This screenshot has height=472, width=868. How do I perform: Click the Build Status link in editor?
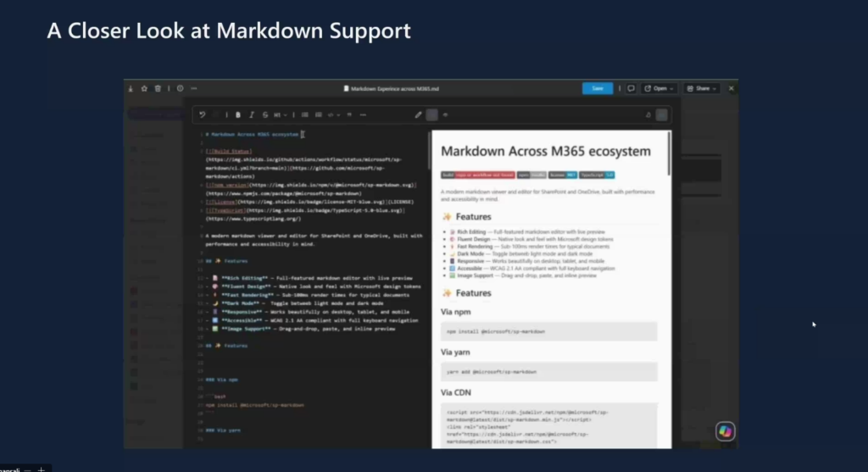224,151
